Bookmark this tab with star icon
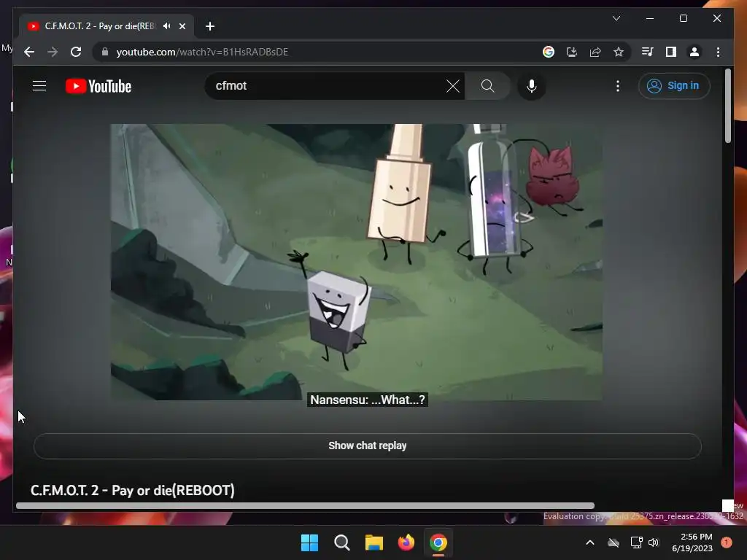 [619, 52]
